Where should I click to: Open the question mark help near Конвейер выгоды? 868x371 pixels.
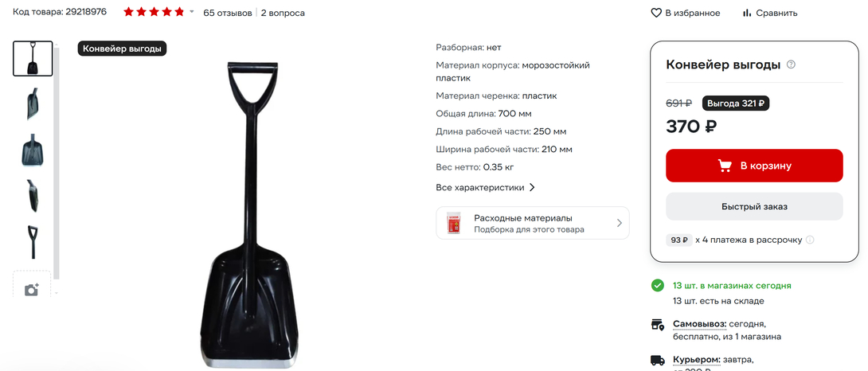791,64
